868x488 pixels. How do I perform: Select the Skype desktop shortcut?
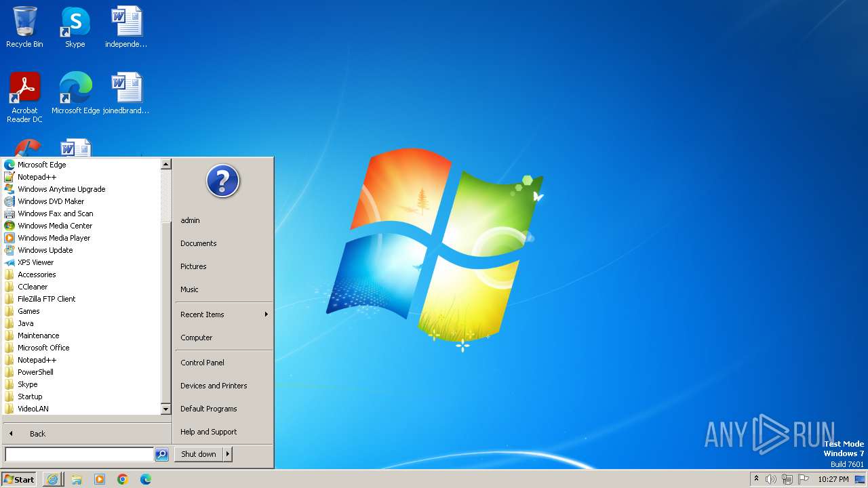tap(75, 27)
